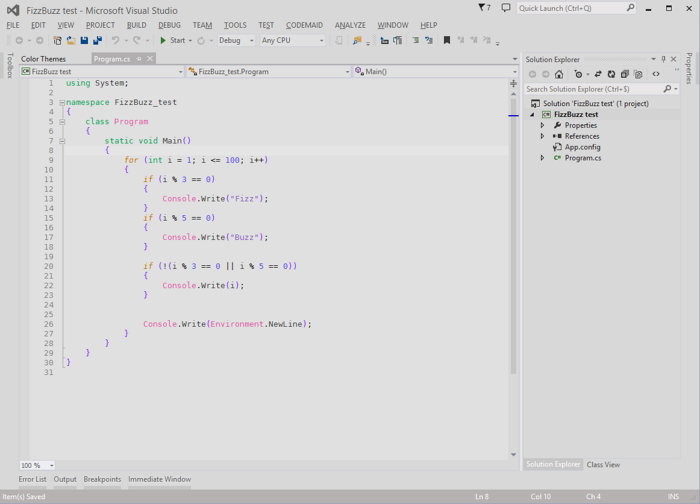
Task: Expand the References node in Solution Explorer
Action: coord(542,136)
